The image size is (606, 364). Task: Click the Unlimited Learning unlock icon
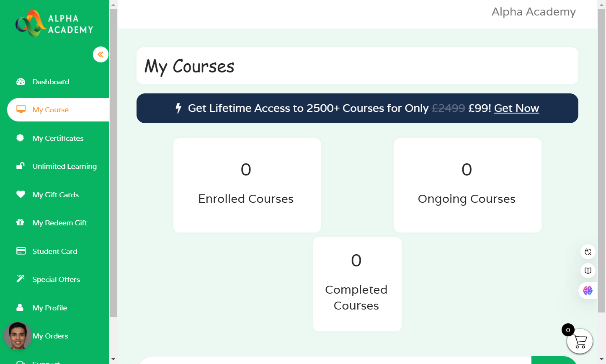(x=21, y=166)
